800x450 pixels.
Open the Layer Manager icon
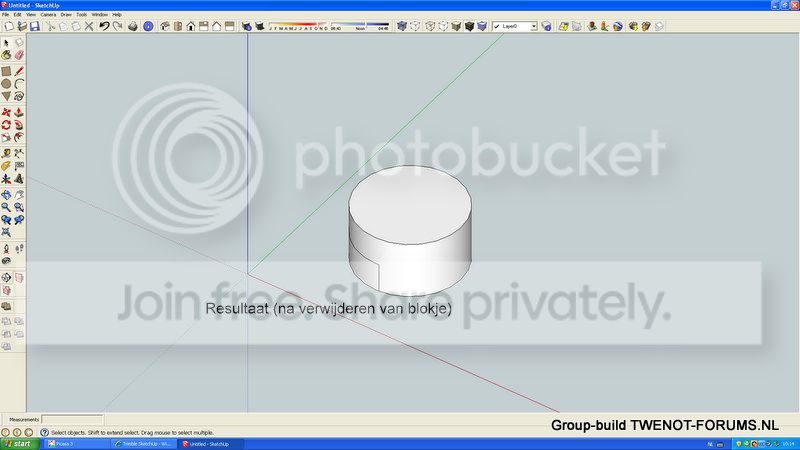[546, 26]
